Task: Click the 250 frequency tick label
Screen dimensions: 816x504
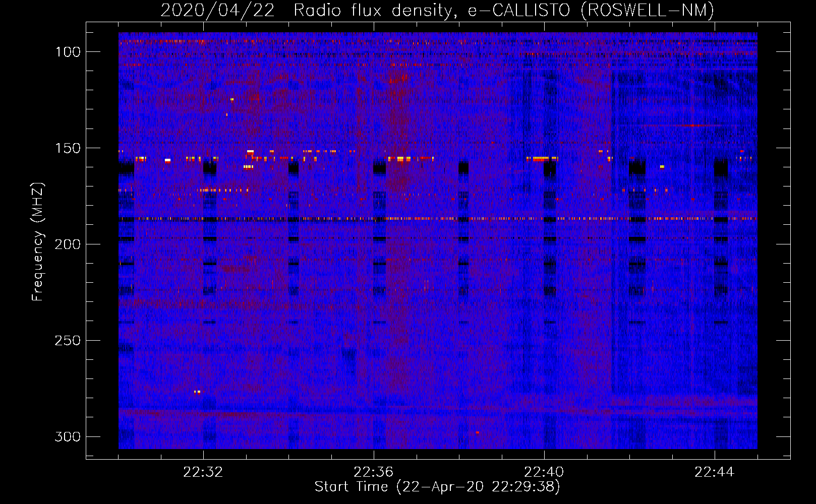Action: click(x=68, y=341)
